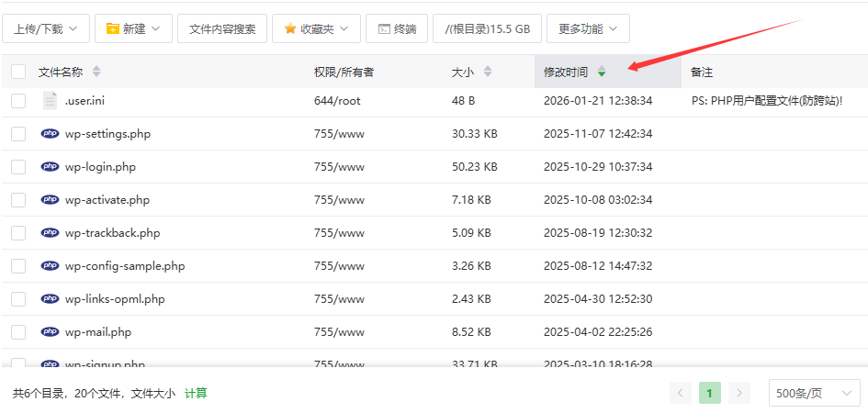Click the PHP icon of wp-mail.php

click(50, 331)
